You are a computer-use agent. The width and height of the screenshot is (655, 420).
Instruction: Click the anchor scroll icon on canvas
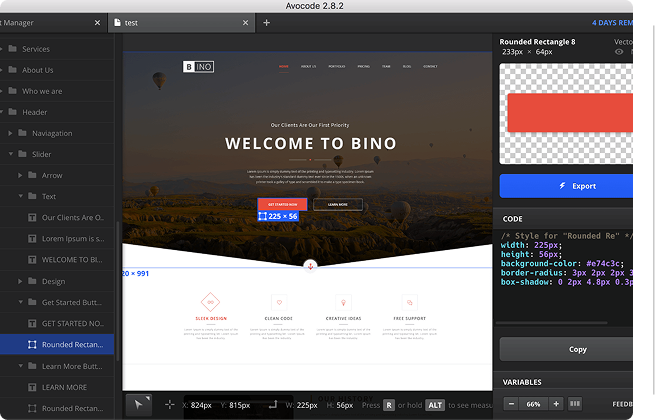(x=310, y=266)
